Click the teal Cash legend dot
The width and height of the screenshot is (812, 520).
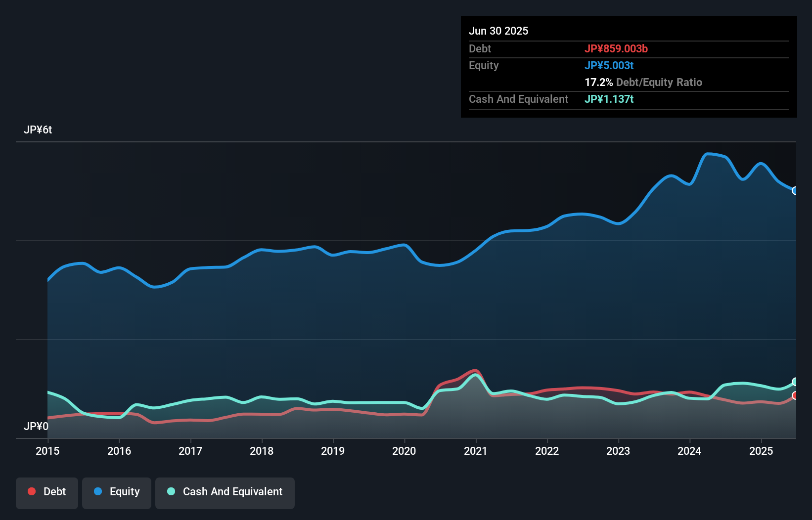pyautogui.click(x=171, y=491)
